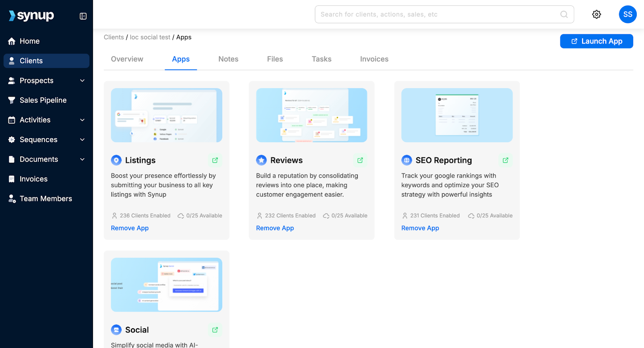The image size is (644, 348).
Task: Click the Listings blue pin icon
Action: [x=116, y=160]
